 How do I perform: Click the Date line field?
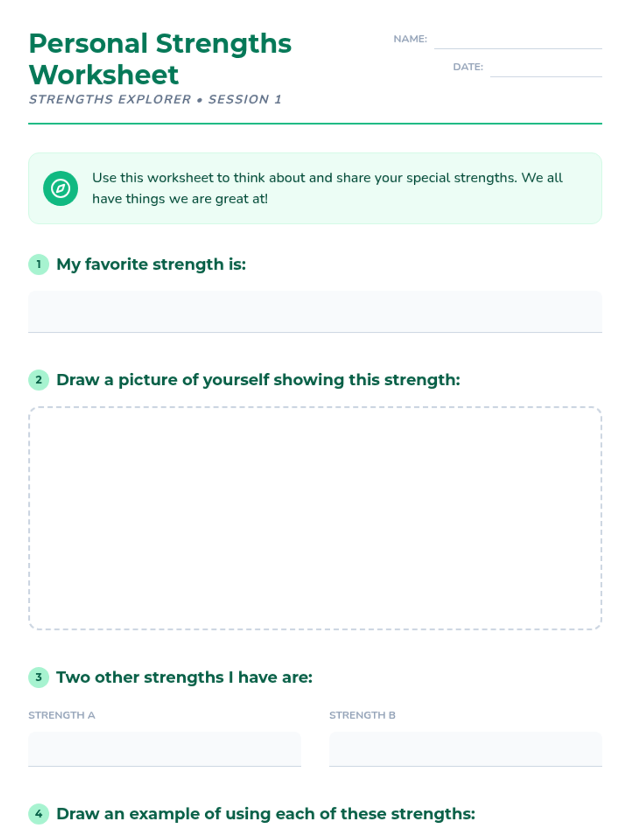[546, 68]
